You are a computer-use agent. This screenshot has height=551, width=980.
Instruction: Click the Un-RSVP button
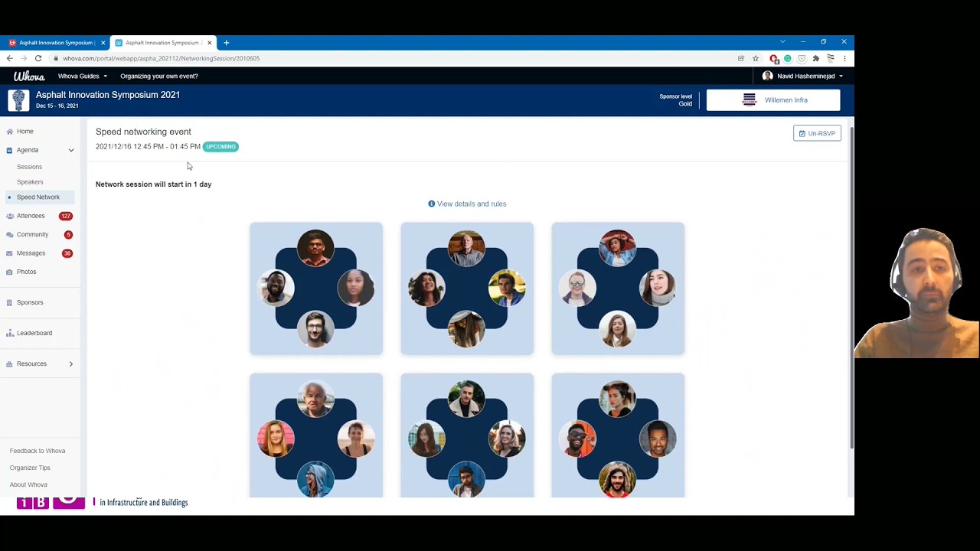817,133
